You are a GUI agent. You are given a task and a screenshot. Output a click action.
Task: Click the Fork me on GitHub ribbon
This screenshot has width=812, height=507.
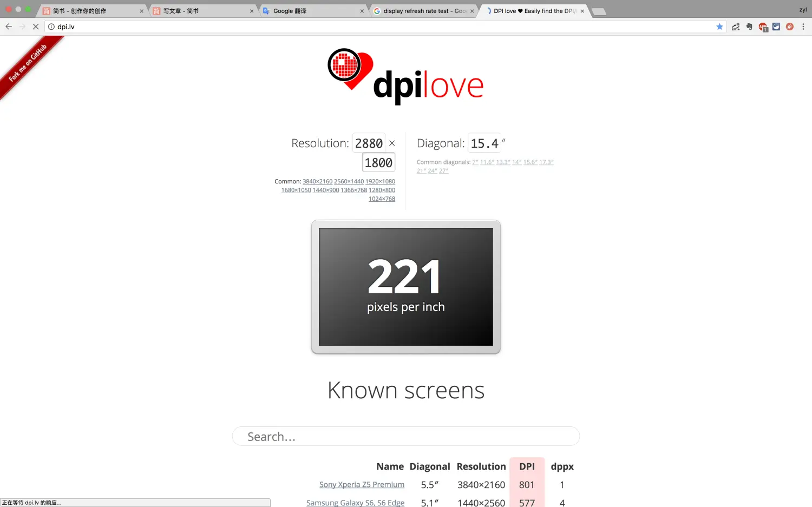click(28, 63)
